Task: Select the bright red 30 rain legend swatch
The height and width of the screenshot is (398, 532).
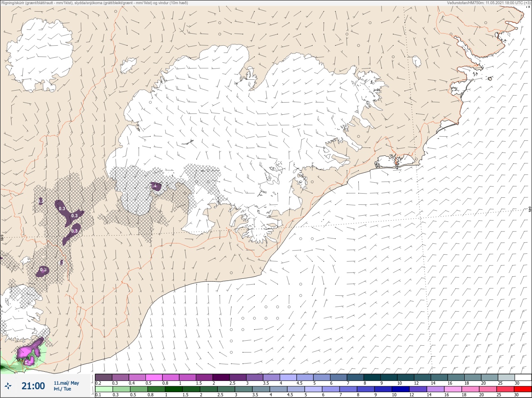Action: tap(523, 389)
